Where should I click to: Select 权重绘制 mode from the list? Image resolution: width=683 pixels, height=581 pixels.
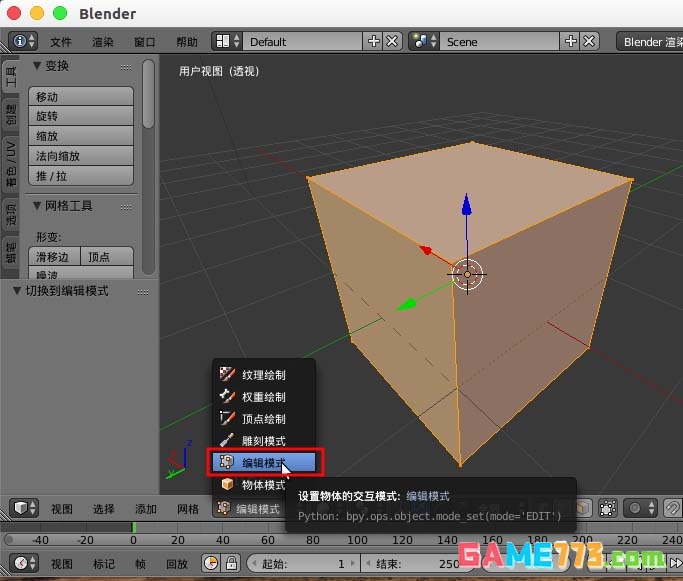click(x=264, y=396)
